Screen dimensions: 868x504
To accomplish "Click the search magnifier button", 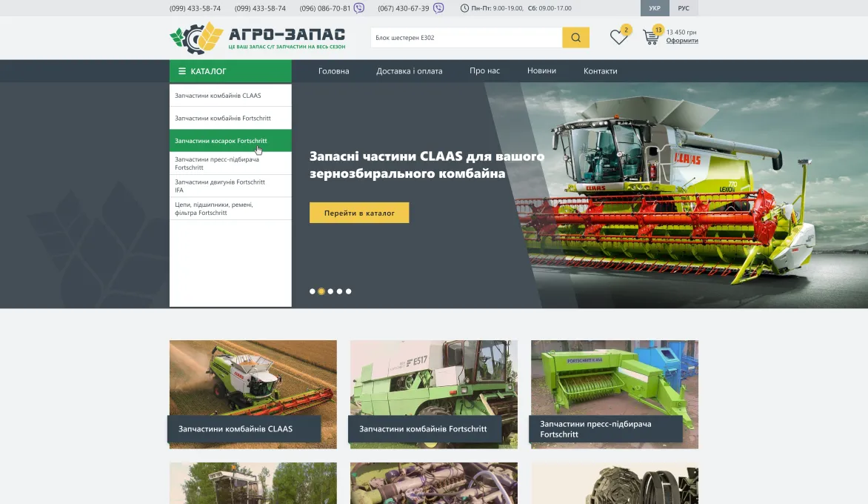I will pyautogui.click(x=575, y=38).
